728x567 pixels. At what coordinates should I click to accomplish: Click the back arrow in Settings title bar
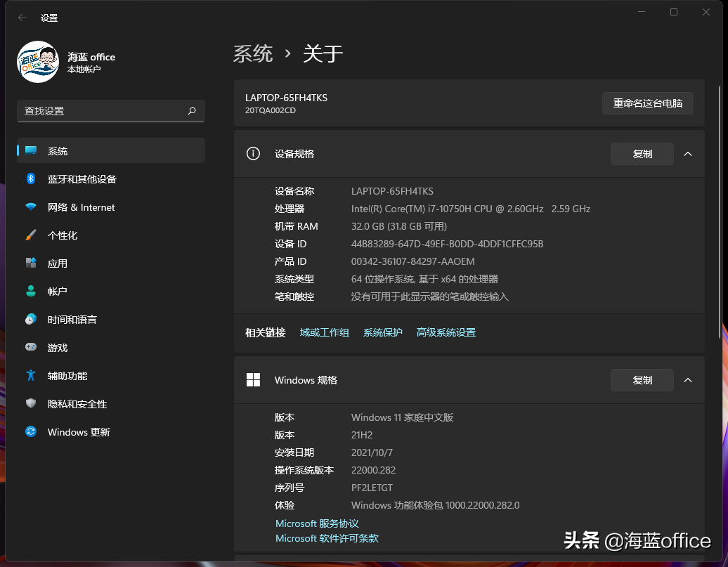coord(22,18)
